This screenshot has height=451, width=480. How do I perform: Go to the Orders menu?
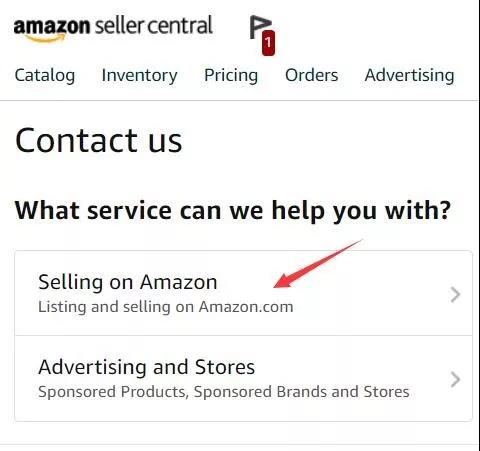[312, 75]
